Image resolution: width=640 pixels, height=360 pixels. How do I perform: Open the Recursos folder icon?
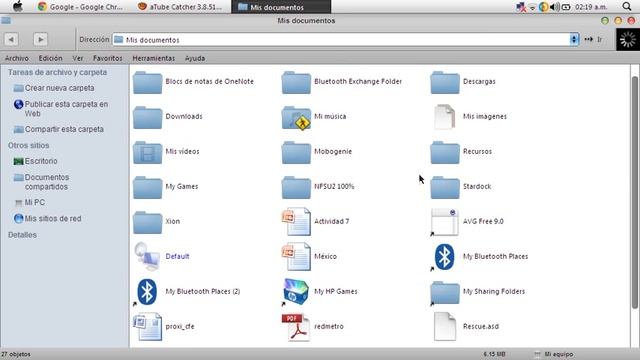tap(444, 152)
